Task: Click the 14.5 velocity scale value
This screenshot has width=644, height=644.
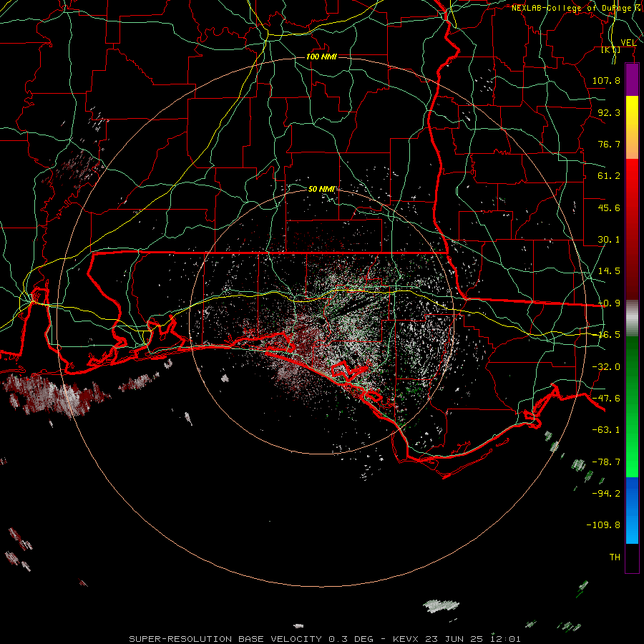Action: point(609,271)
